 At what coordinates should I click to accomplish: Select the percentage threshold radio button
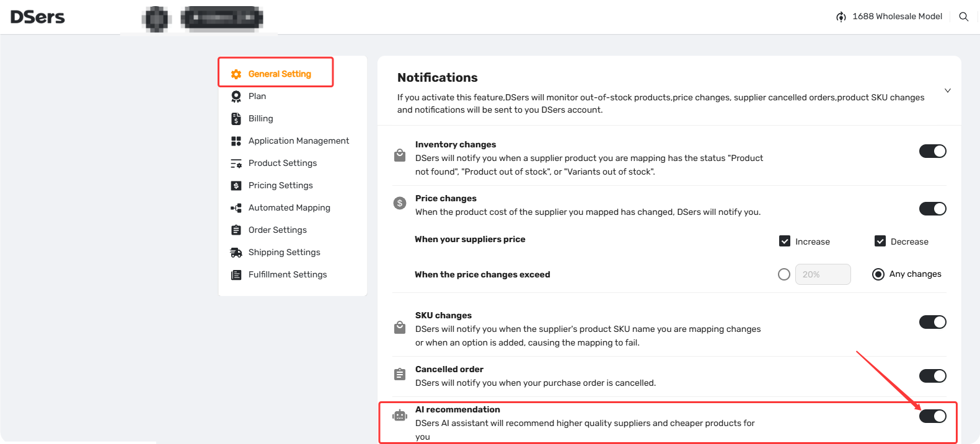[784, 274]
